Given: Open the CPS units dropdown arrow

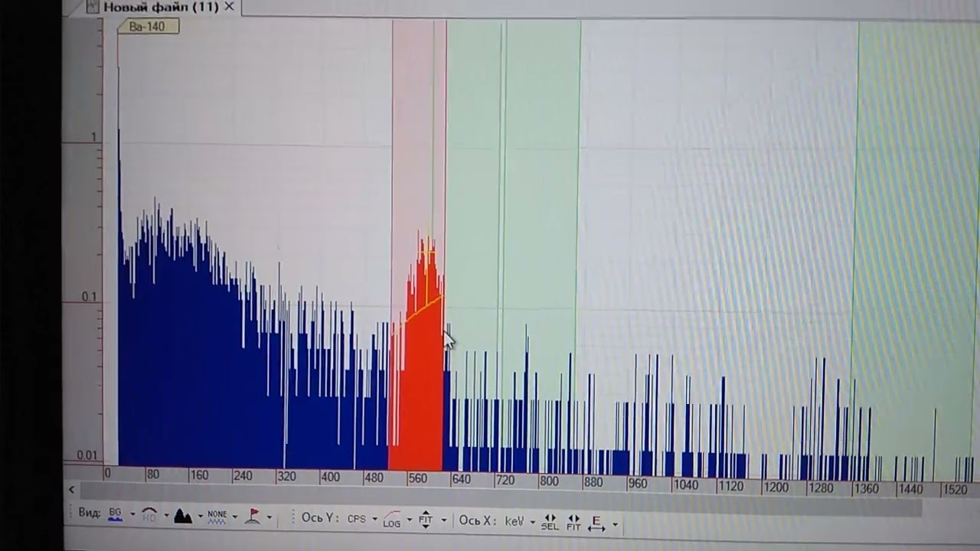Looking at the screenshot, I should pos(374,520).
